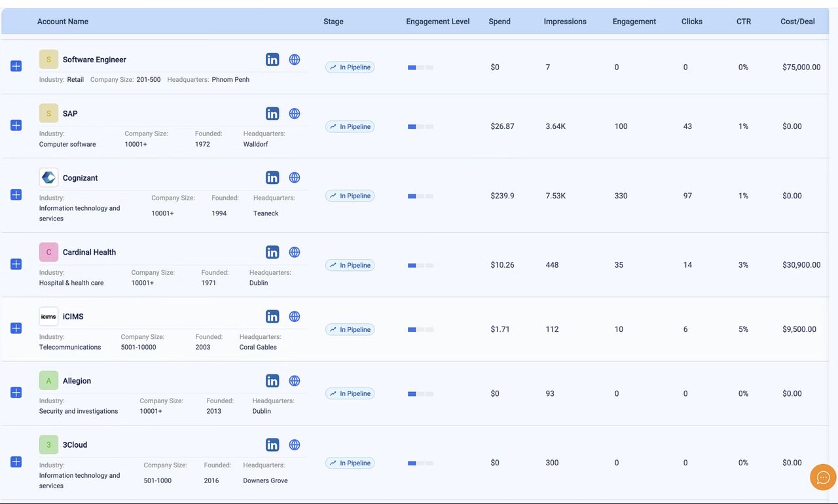
Task: Open Cognizant's LinkedIn icon
Action: 272,177
